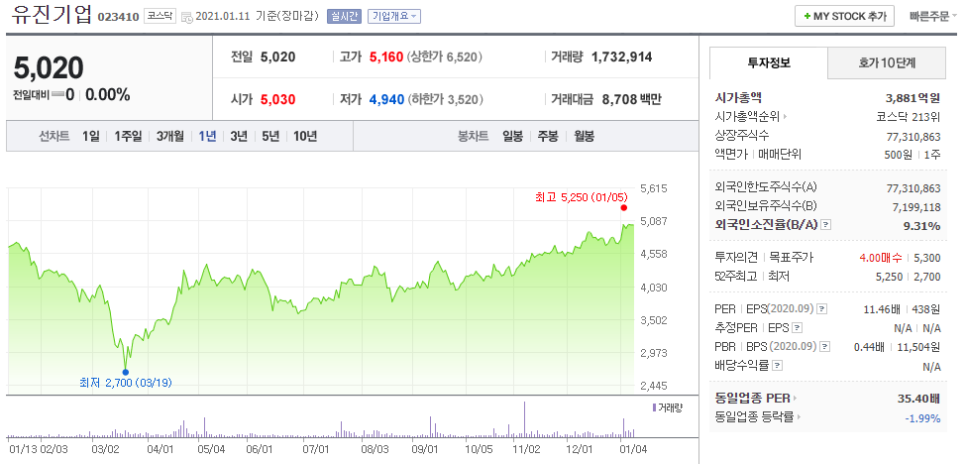Select the 3개월 line chart period
The height and width of the screenshot is (464, 966).
pyautogui.click(x=170, y=136)
